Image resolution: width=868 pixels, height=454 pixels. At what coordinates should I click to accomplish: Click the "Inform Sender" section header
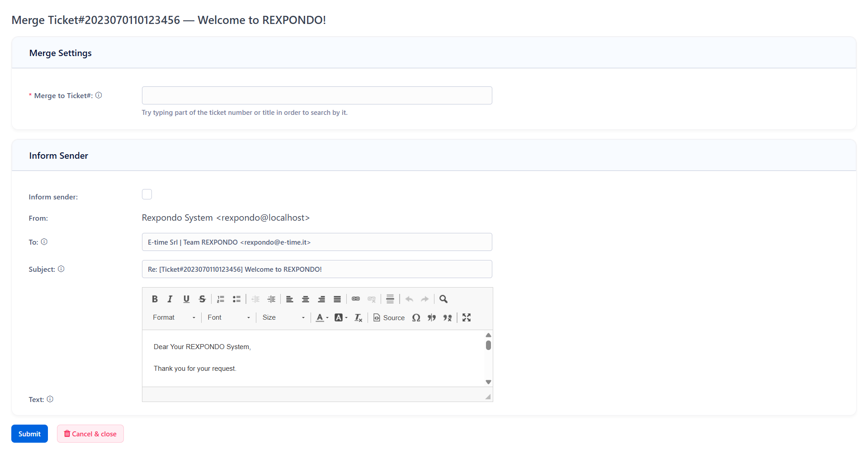pyautogui.click(x=59, y=156)
